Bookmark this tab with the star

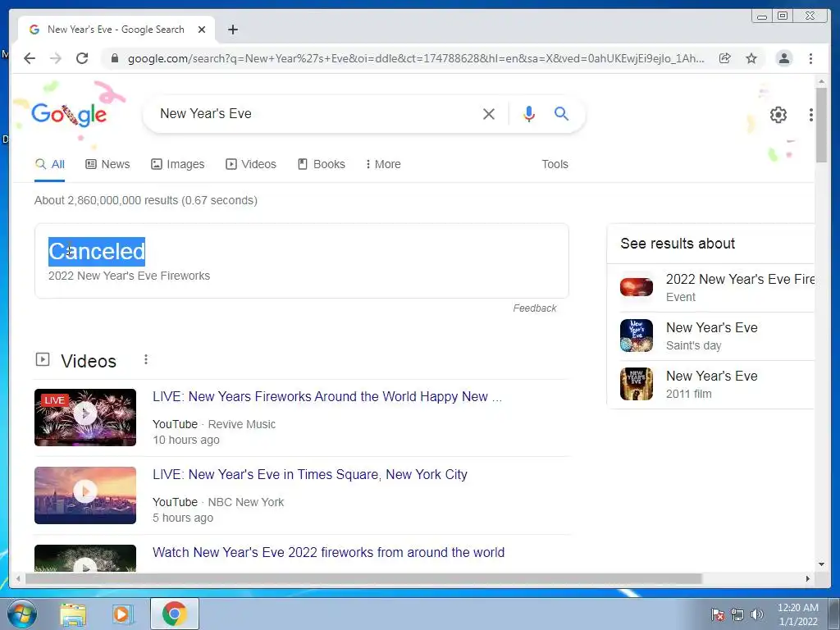pos(751,58)
